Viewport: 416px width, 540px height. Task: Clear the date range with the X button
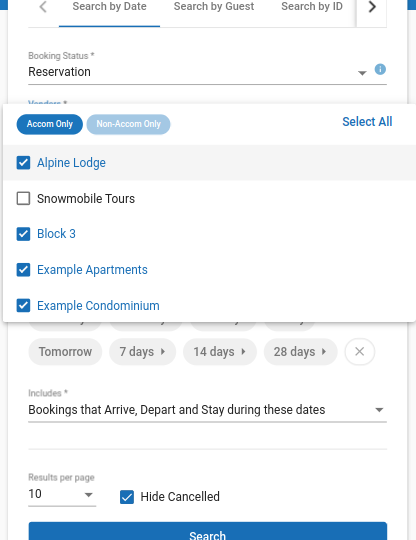(x=360, y=352)
